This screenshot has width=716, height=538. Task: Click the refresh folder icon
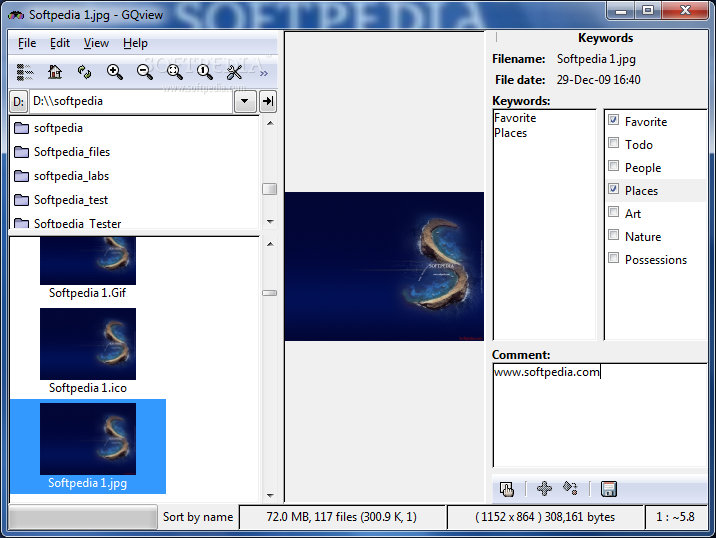84,72
